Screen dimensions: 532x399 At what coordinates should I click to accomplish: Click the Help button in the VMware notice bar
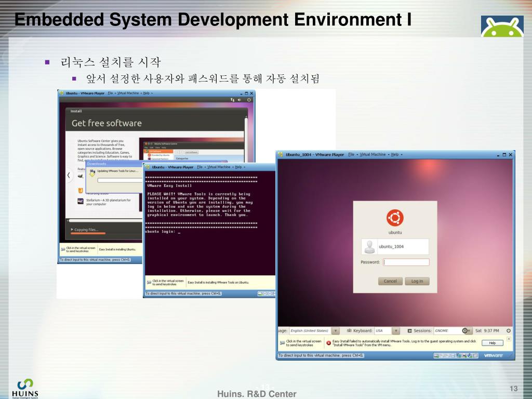492,343
